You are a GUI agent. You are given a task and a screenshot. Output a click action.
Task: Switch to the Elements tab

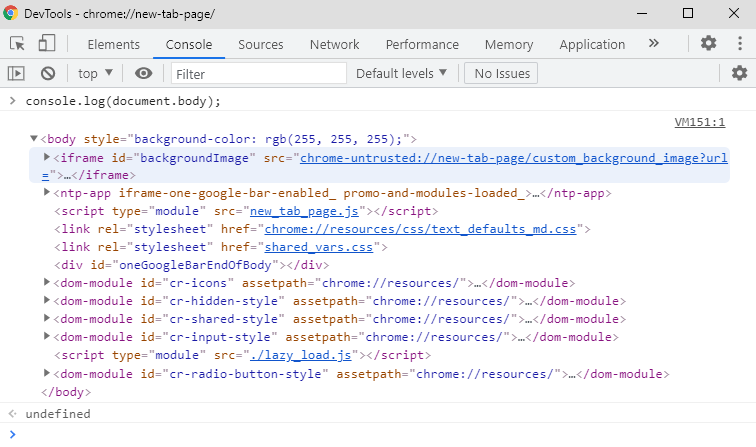(x=113, y=44)
